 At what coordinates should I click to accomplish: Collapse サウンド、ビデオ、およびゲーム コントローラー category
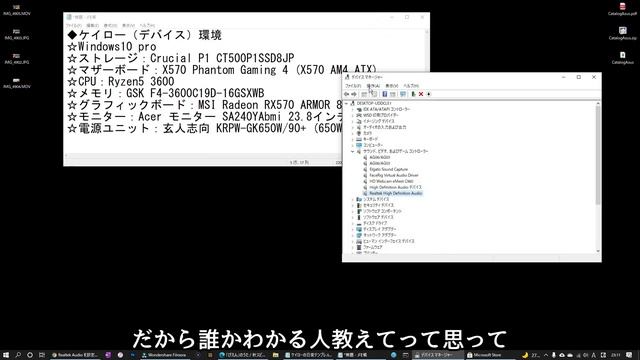[353, 151]
